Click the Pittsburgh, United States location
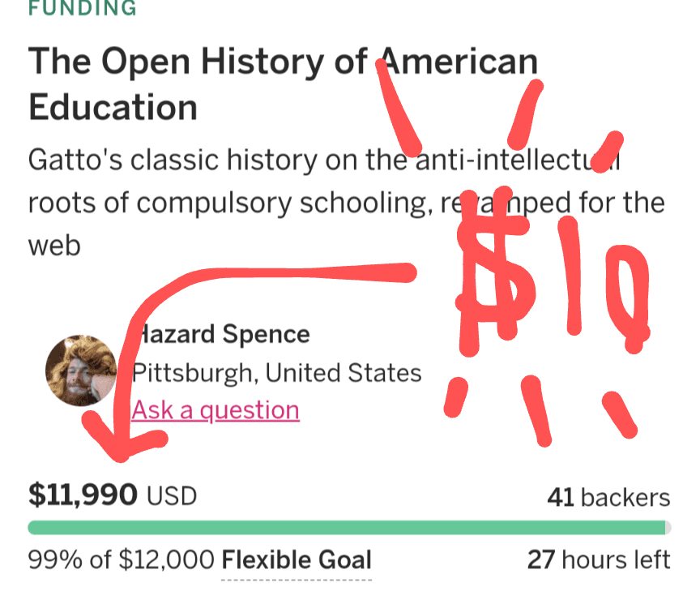This screenshot has width=700, height=604. 276,373
